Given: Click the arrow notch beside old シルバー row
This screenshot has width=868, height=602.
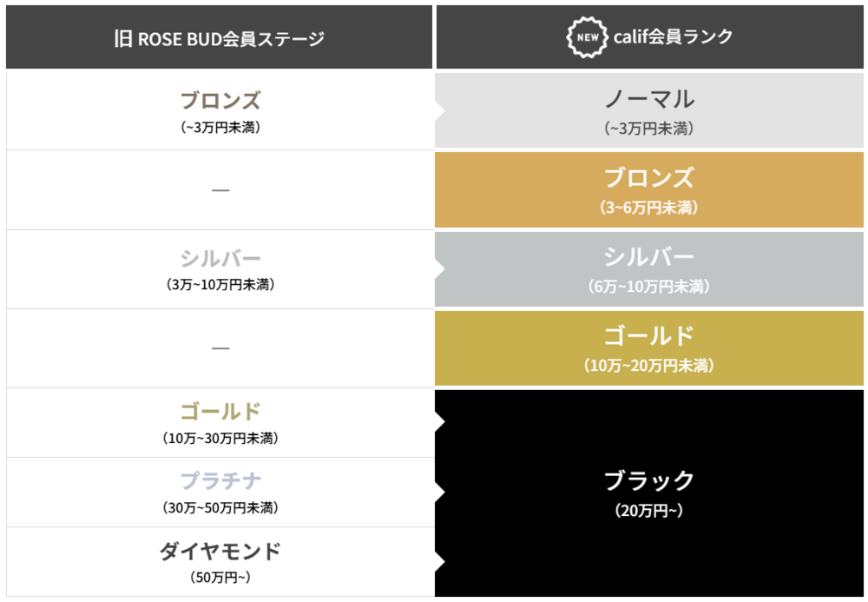Looking at the screenshot, I should [x=440, y=268].
